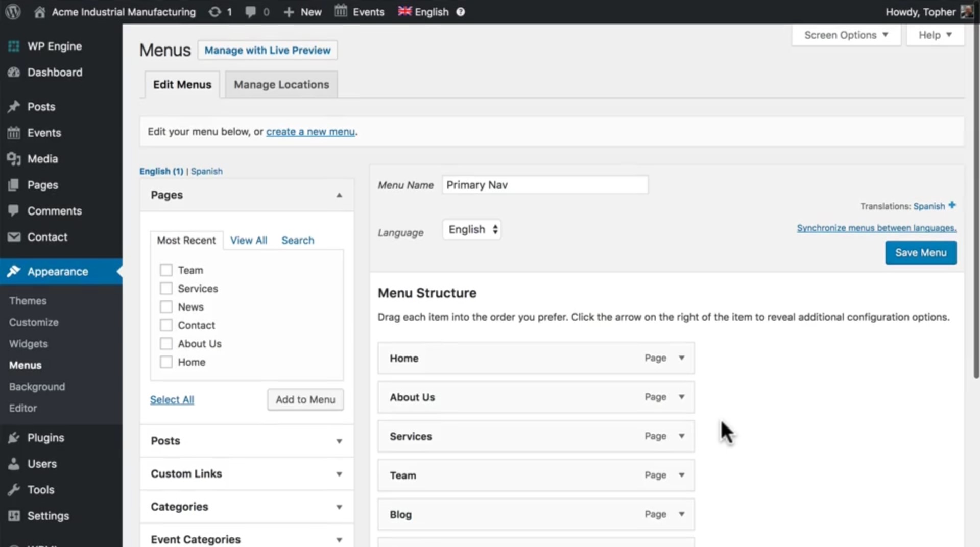Click the updates refresh icon in admin bar
Image resolution: width=980 pixels, height=547 pixels.
click(x=215, y=11)
